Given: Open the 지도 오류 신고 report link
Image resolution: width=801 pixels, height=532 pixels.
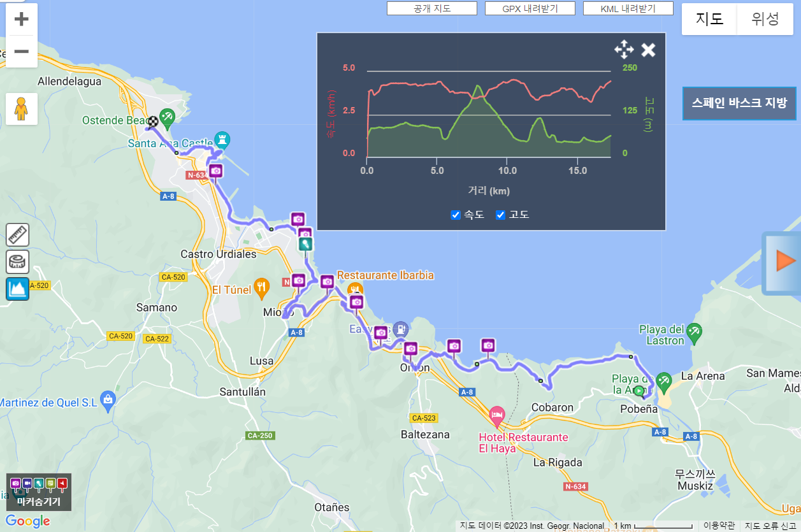Looking at the screenshot, I should click(x=772, y=526).
